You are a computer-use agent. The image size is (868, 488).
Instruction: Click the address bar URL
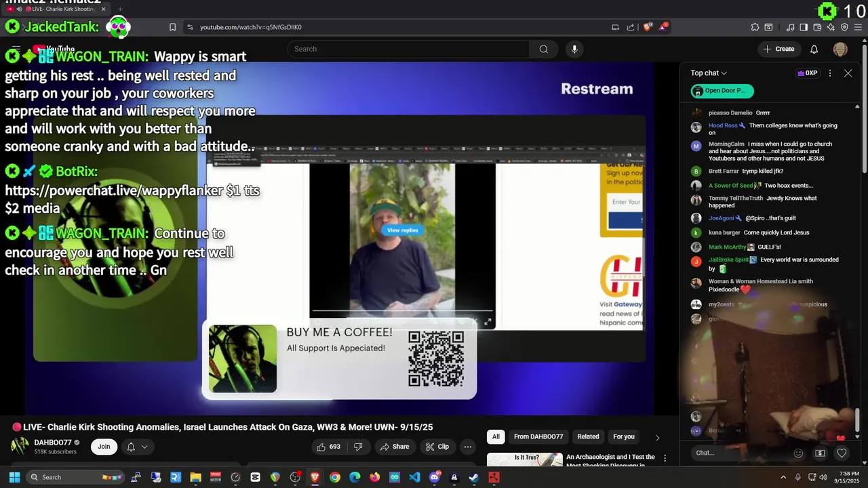251,27
